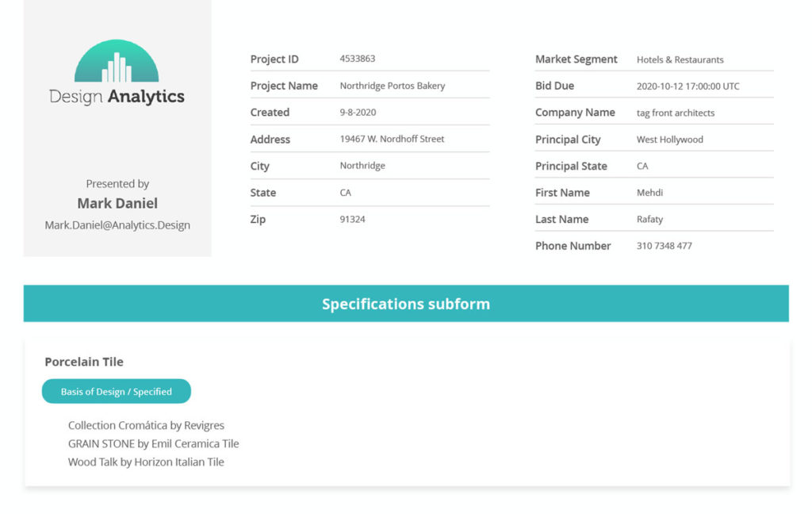812x514 pixels.
Task: Select GRAIN STONE by Emil Ceramica Tile
Action: pyautogui.click(x=153, y=443)
